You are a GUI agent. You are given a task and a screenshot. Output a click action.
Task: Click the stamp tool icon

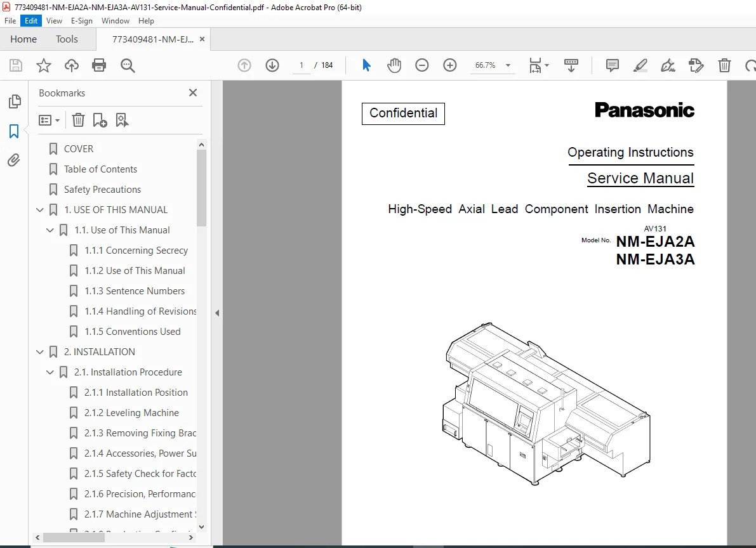tap(696, 65)
